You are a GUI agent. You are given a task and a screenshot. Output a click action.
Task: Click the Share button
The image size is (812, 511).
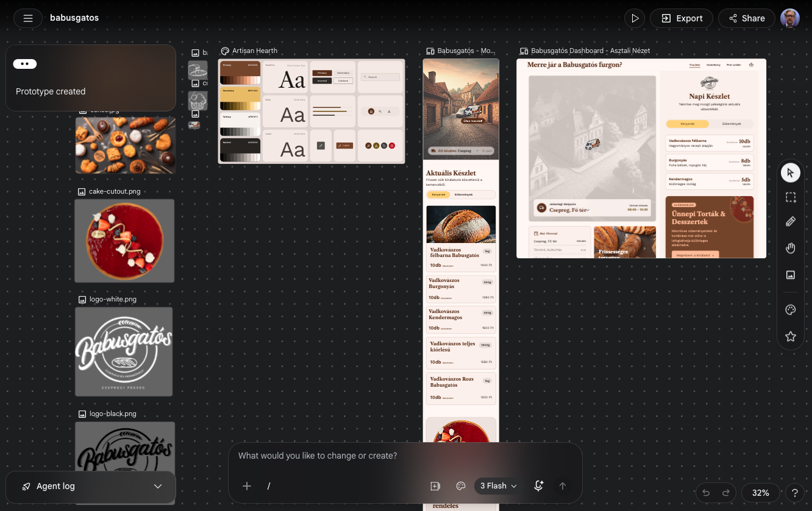pos(746,18)
